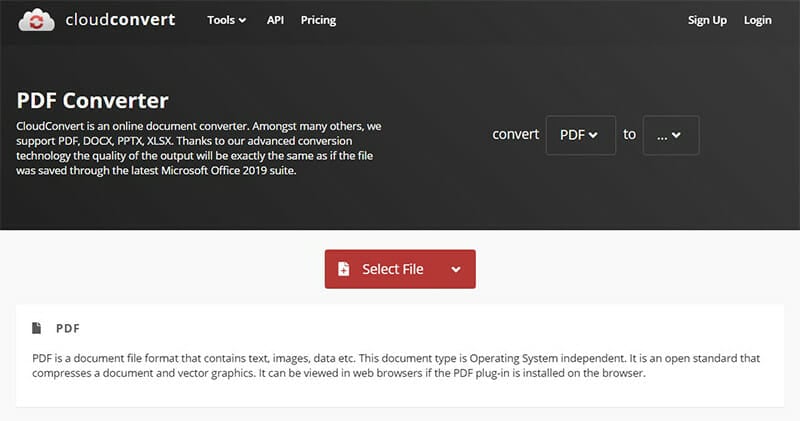The height and width of the screenshot is (421, 800).
Task: Click the PDF Converter page title
Action: [92, 101]
